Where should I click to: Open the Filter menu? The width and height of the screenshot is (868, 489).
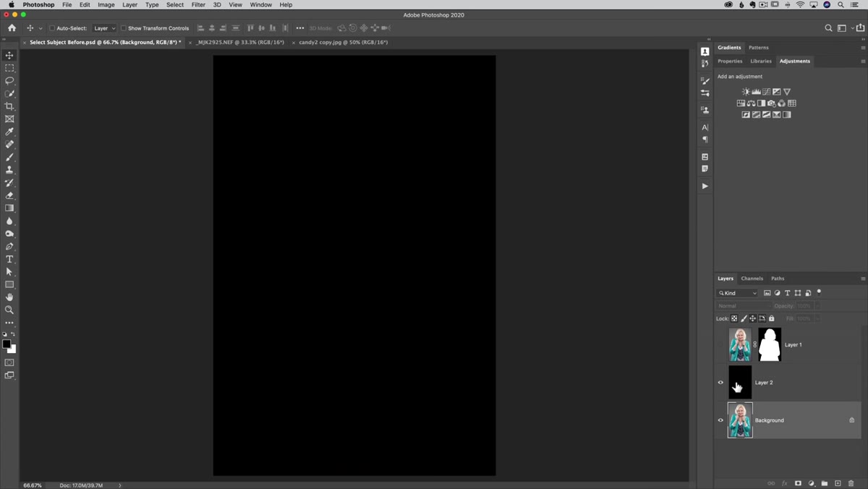(198, 5)
